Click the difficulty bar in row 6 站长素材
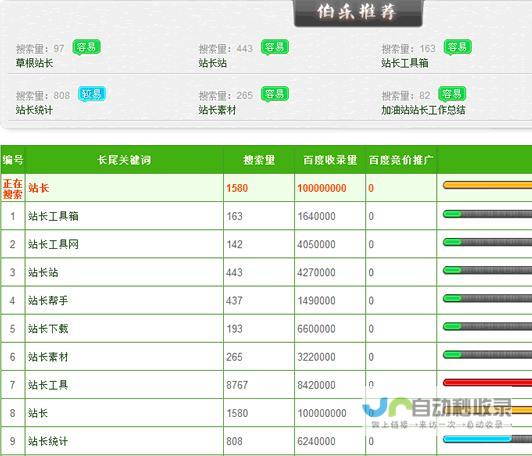Screen dimensions: 532x456 point(488,355)
